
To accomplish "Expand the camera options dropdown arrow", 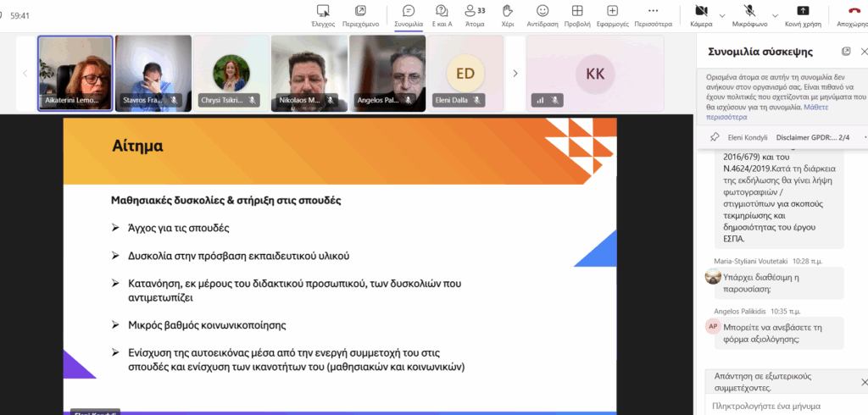I will click(722, 15).
